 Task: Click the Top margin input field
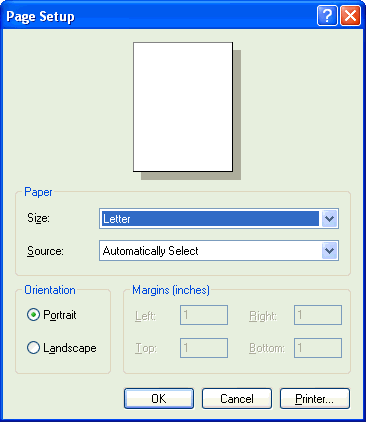pyautogui.click(x=204, y=348)
